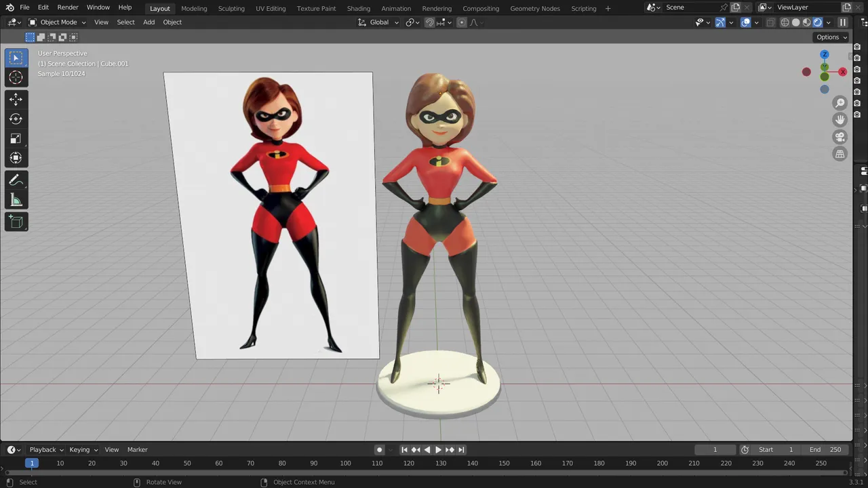This screenshot has height=488, width=868.
Task: Click the current frame number field
Action: 715,450
